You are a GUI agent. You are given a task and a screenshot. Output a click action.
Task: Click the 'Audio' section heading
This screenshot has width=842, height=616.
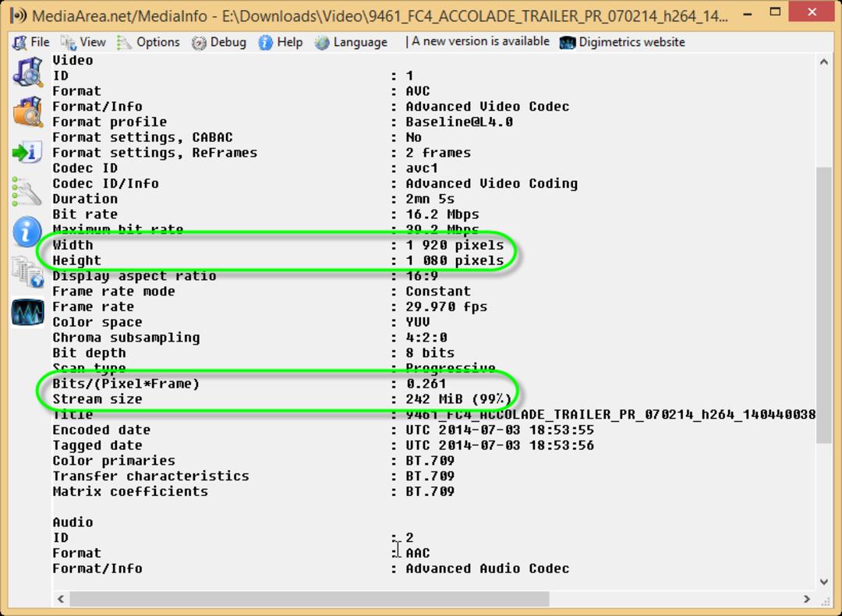[73, 522]
